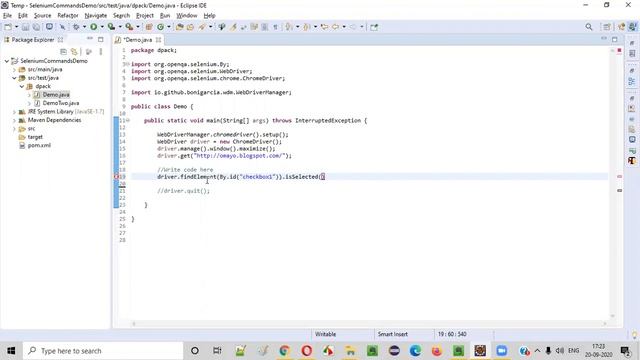The height and width of the screenshot is (360, 640).
Task: Click the Last Edit Location arrow icon
Action: [324, 27]
